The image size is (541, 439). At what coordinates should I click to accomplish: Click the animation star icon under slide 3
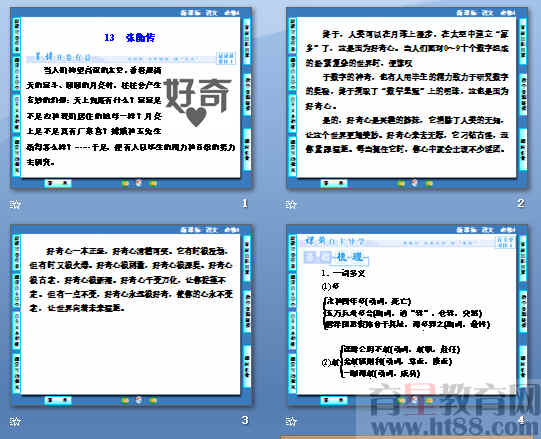(15, 421)
